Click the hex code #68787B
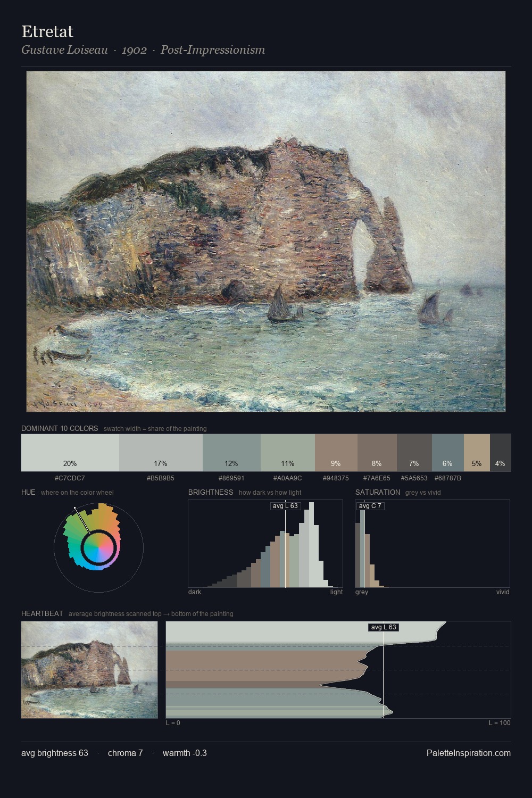532x798 pixels. pyautogui.click(x=448, y=478)
